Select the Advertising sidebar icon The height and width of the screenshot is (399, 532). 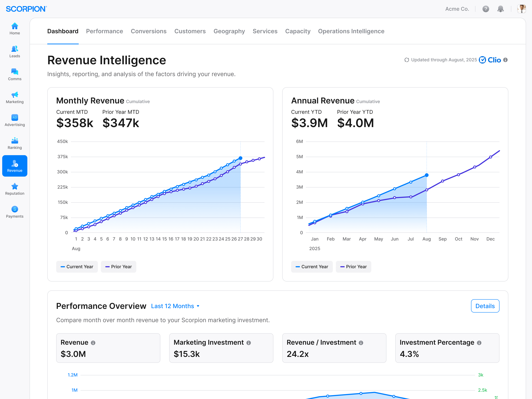tap(15, 118)
